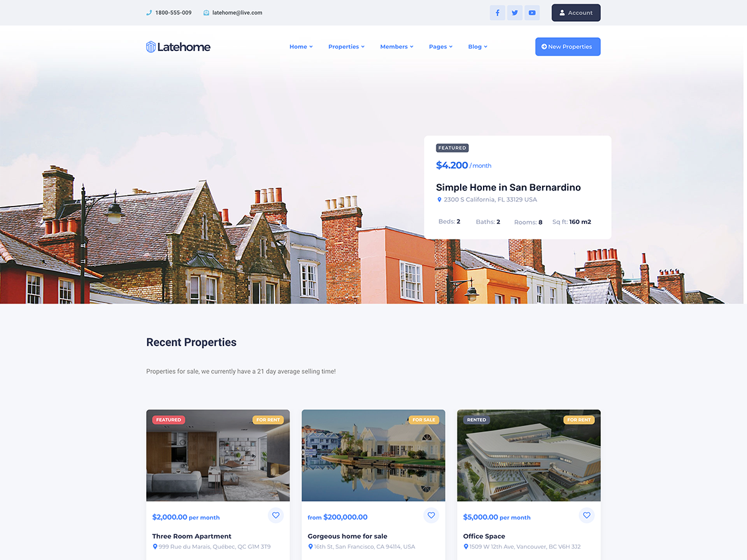Image resolution: width=747 pixels, height=560 pixels.
Task: Click the map pin beside 999 Rue du Marais
Action: click(155, 547)
